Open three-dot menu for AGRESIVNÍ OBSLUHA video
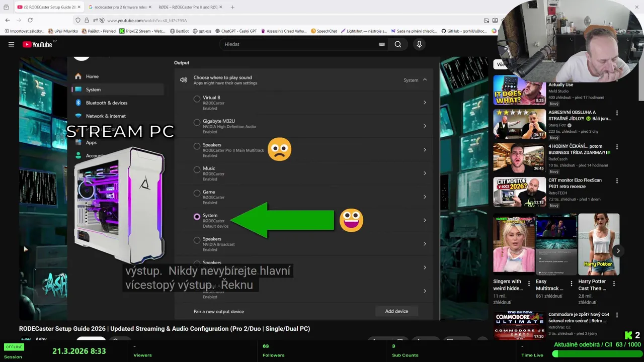Image resolution: width=644 pixels, height=362 pixels. (617, 113)
